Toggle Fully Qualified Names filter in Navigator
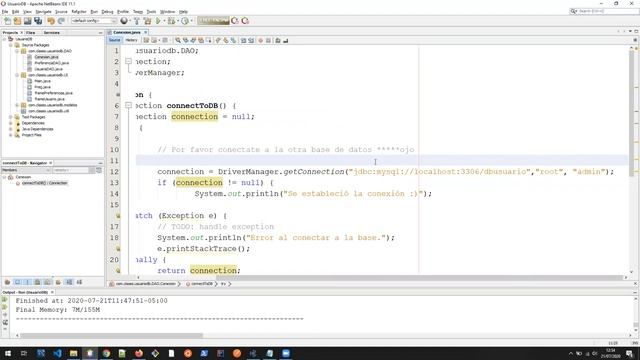 (x=58, y=282)
